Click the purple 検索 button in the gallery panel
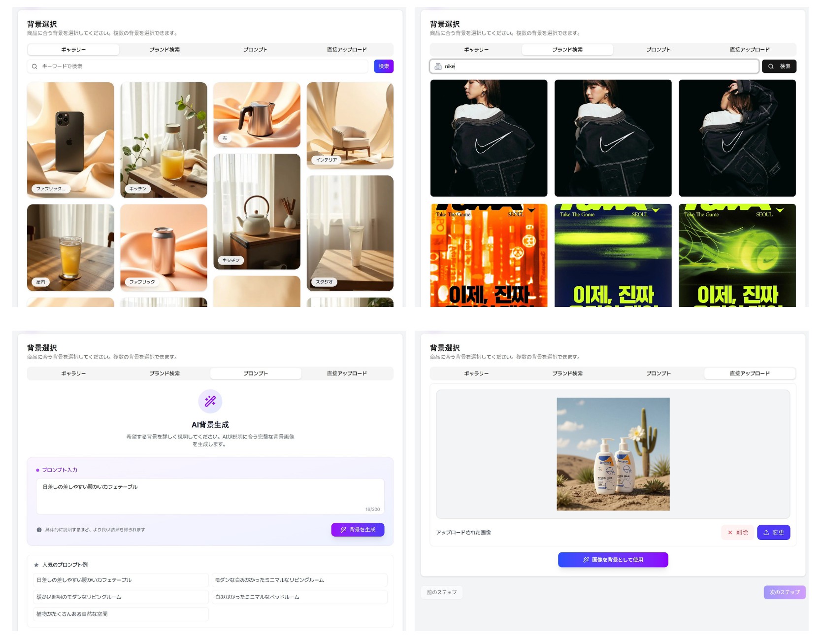 [384, 67]
